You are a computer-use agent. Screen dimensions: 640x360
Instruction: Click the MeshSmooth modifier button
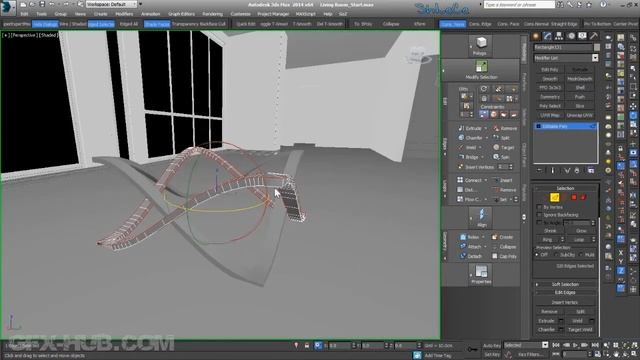580,79
